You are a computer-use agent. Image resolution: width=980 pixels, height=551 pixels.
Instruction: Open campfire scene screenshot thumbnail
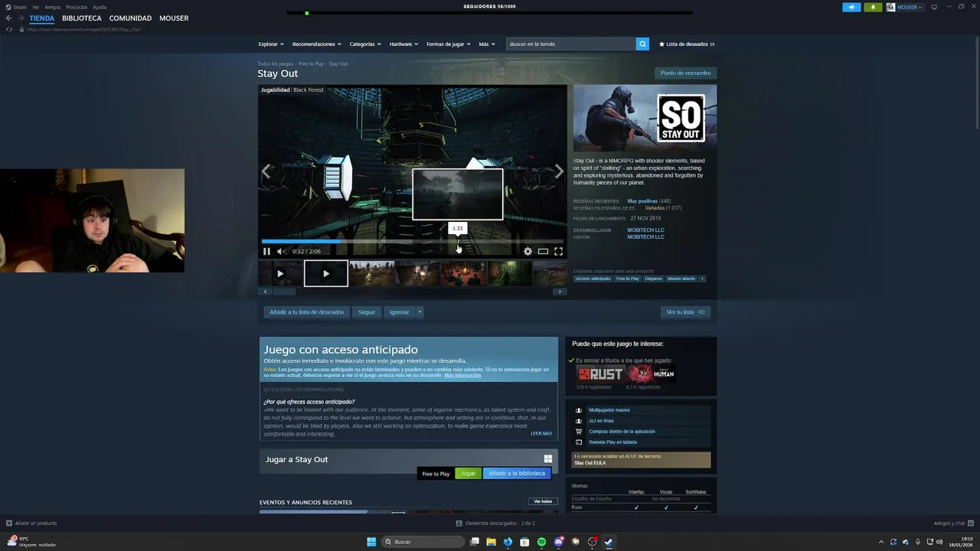(x=463, y=273)
